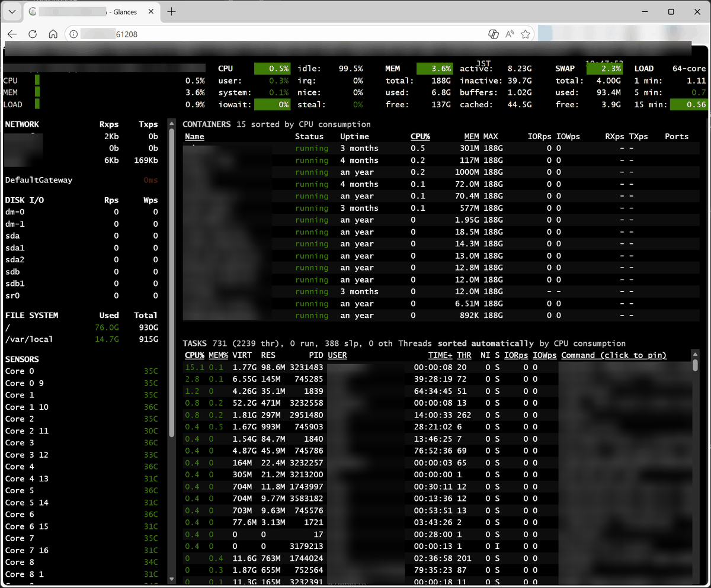Click the left sidebar vertical scrollbar
This screenshot has width=711, height=588.
pyautogui.click(x=172, y=296)
